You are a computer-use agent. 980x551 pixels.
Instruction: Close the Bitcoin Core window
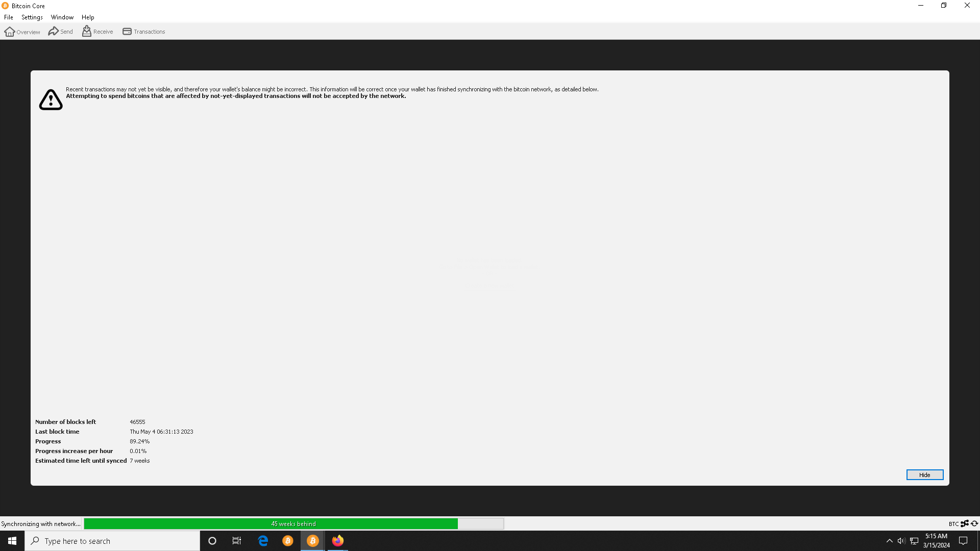pyautogui.click(x=967, y=6)
